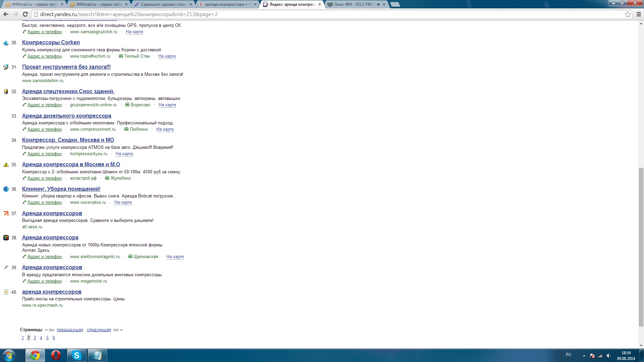The image size is (644, 362).
Task: Click the address bar URL field
Action: pyautogui.click(x=329, y=14)
